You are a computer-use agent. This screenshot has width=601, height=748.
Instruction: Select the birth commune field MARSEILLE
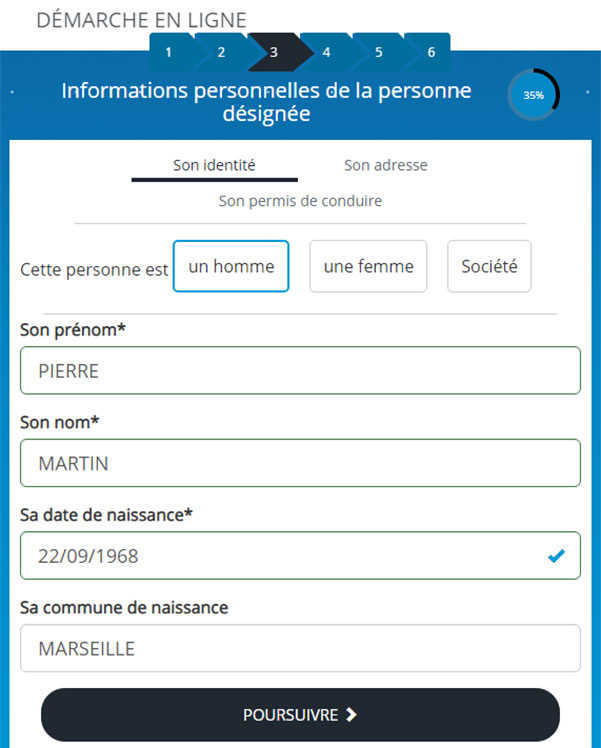click(300, 649)
